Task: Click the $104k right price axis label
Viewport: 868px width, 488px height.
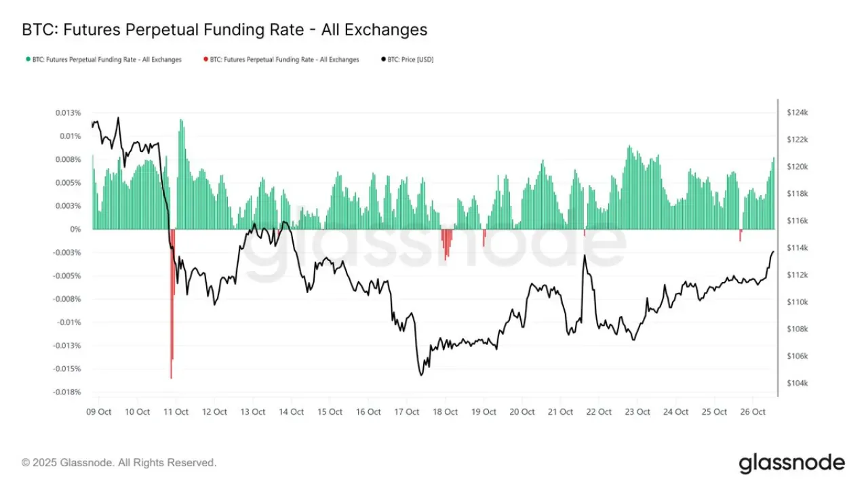Action: pos(797,384)
